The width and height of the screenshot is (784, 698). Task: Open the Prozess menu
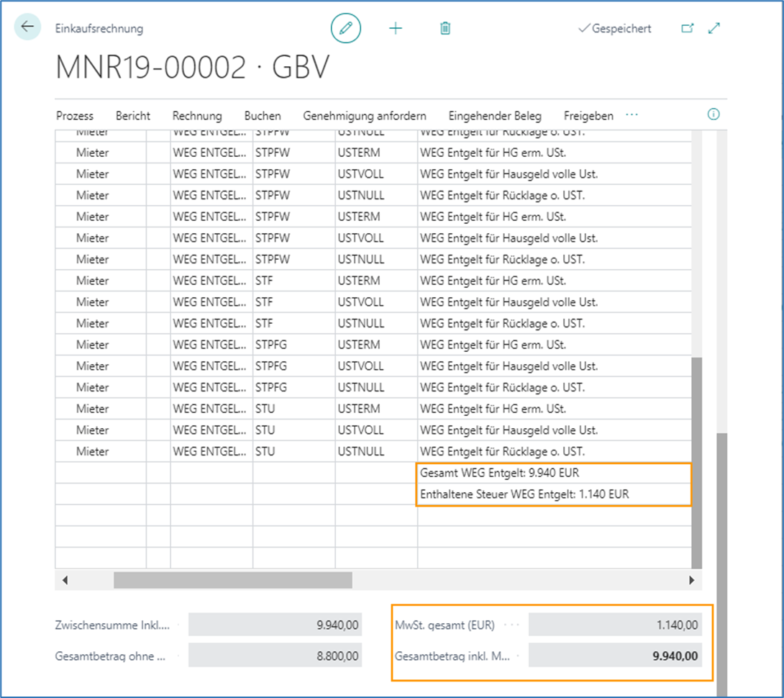[75, 116]
